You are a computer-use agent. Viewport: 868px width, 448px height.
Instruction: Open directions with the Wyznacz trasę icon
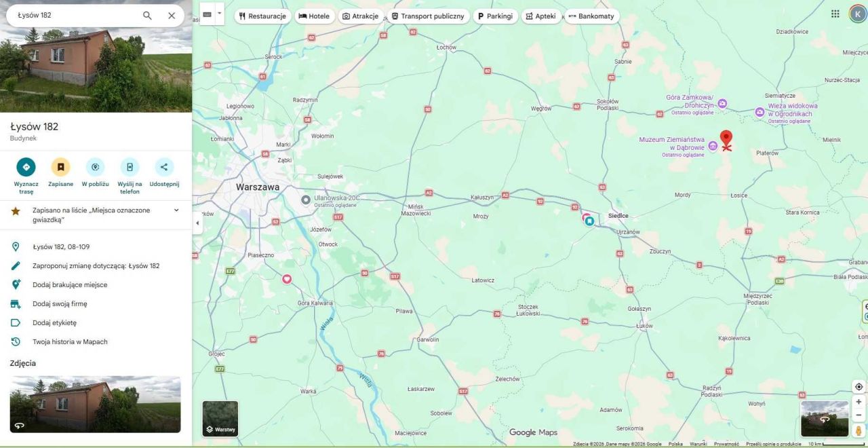(26, 166)
